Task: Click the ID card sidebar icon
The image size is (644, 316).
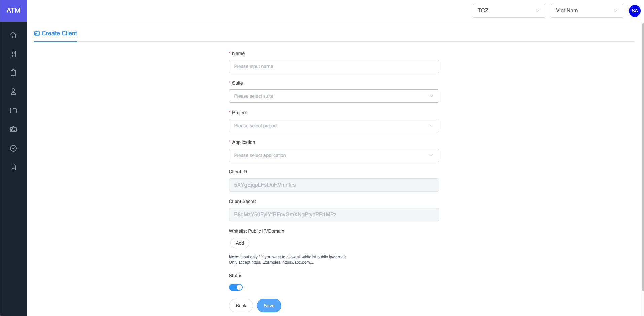Action: (13, 129)
